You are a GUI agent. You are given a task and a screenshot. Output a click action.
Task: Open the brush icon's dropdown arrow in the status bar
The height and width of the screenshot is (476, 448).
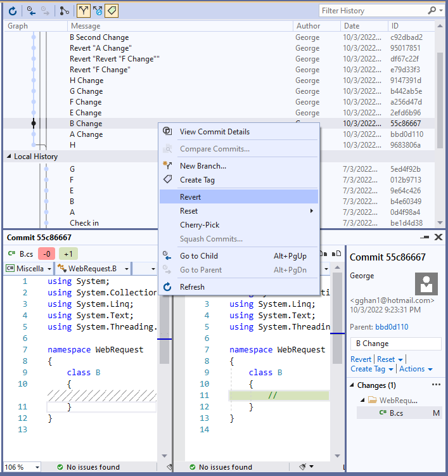(x=311, y=466)
